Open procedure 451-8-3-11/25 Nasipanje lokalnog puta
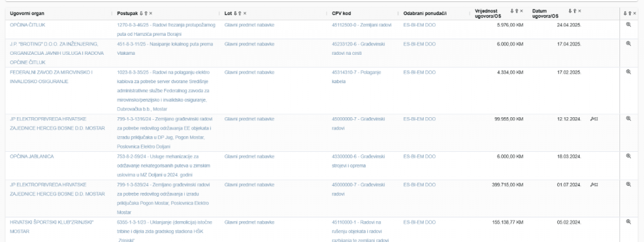Image resolution: width=644 pixels, height=242 pixels. [165, 48]
